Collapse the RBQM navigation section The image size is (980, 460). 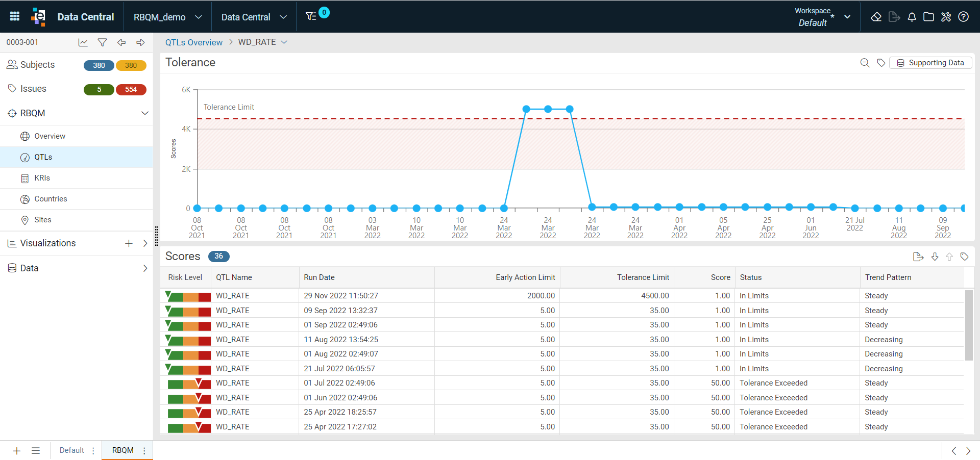145,113
